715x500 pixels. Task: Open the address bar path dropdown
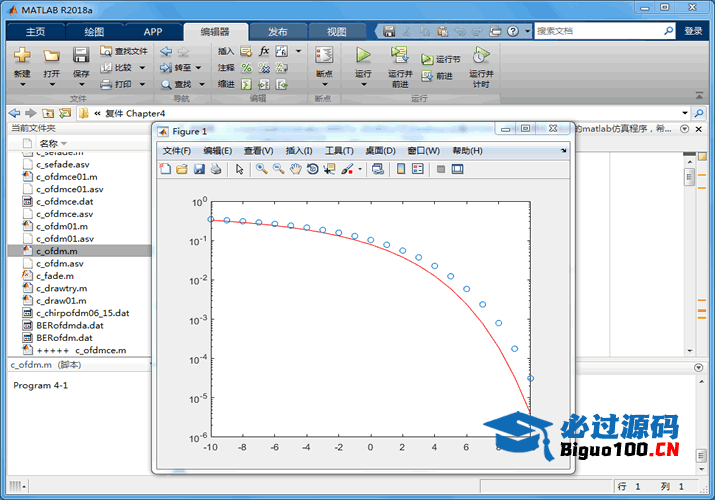click(685, 113)
